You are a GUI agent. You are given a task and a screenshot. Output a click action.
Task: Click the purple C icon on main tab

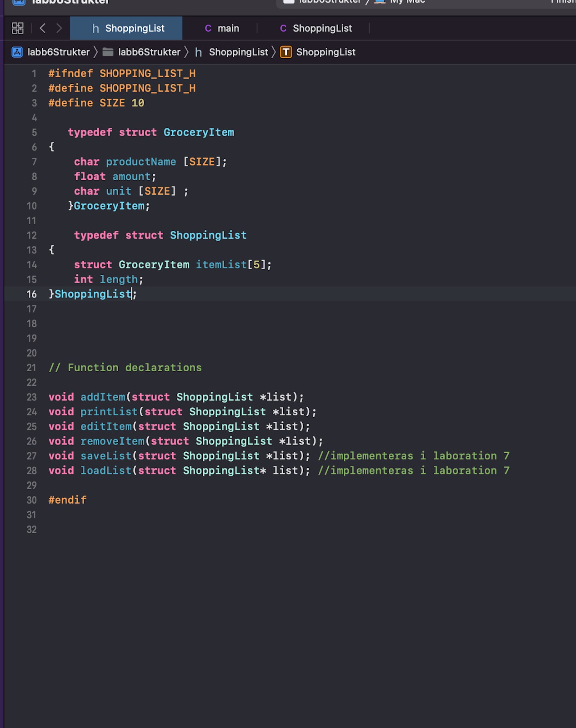(208, 28)
